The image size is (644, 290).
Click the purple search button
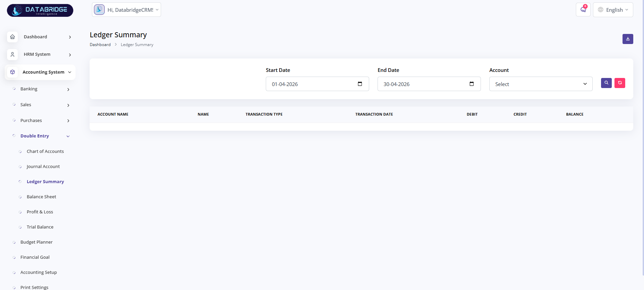606,83
